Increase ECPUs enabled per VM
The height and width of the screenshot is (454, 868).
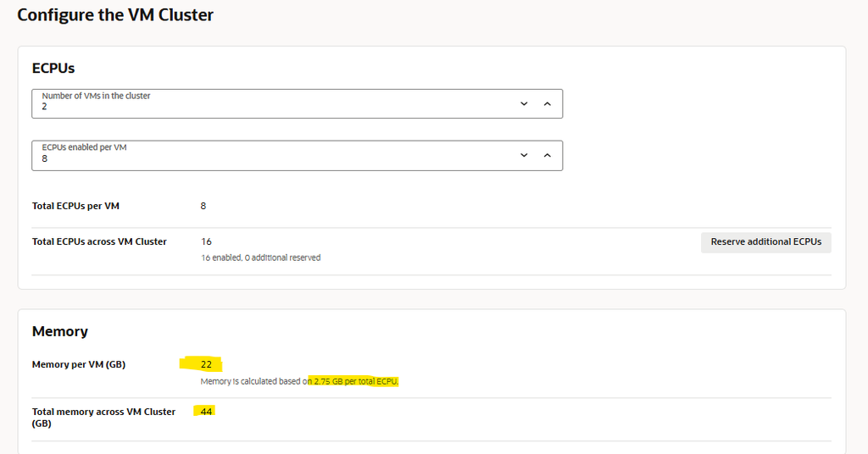coord(547,155)
